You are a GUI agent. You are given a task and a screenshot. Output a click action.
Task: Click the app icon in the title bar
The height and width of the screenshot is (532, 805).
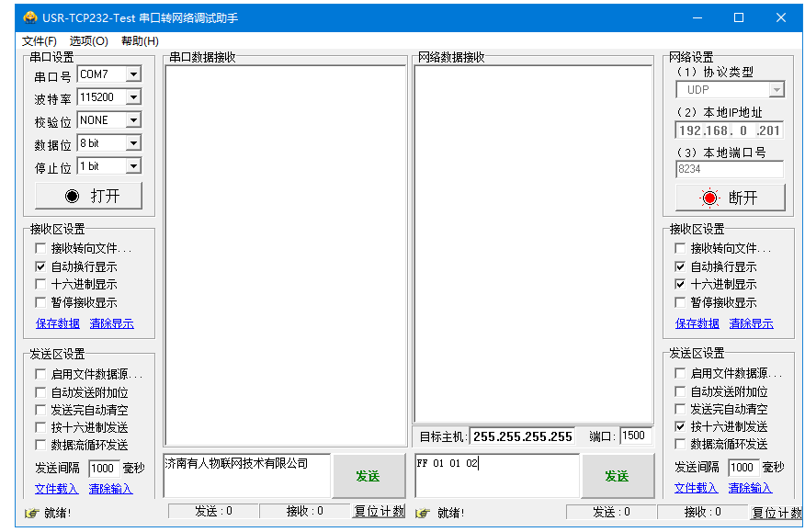coord(30,17)
